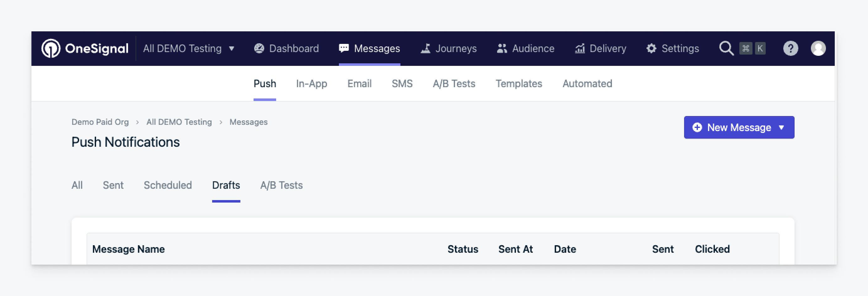Switch to the Email messages tab

[x=359, y=83]
